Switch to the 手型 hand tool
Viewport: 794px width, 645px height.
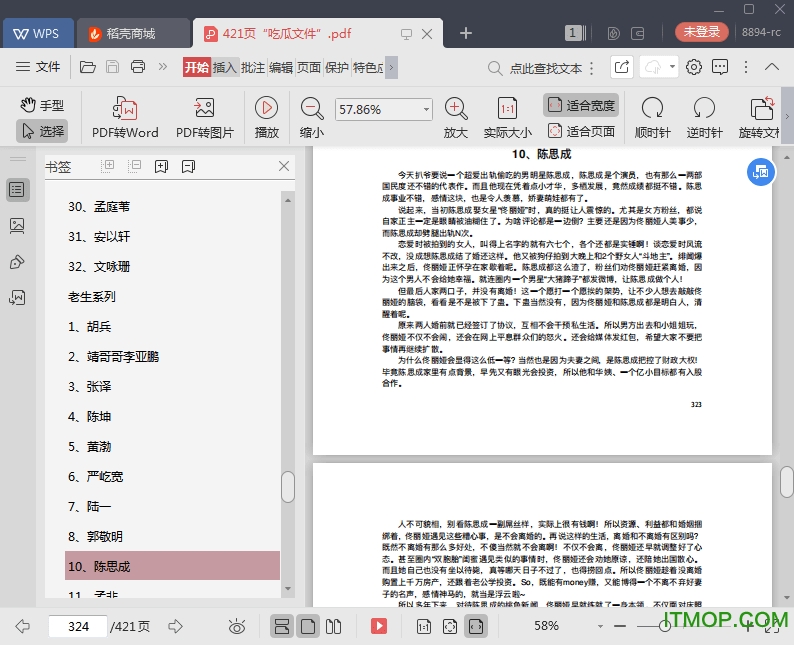click(42, 105)
